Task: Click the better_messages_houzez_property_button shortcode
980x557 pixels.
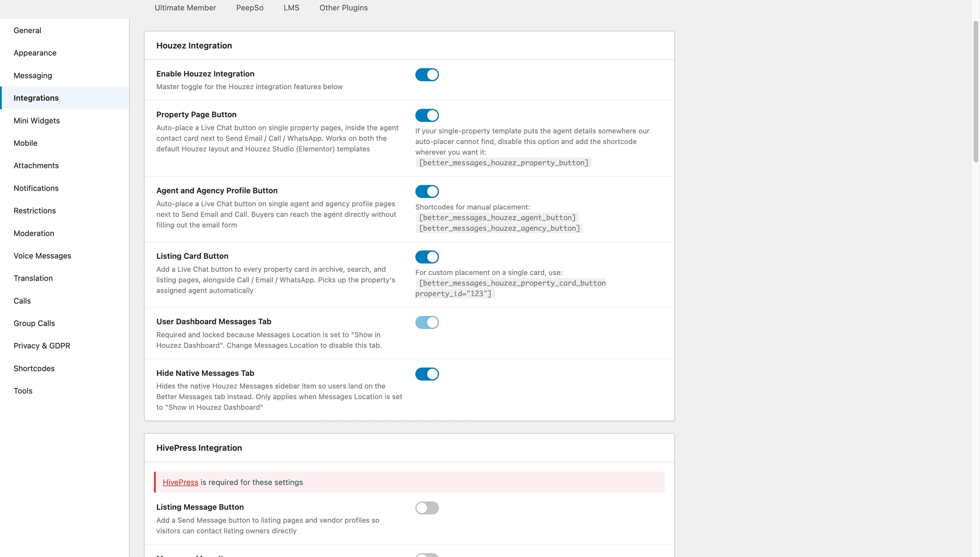Action: click(x=503, y=163)
